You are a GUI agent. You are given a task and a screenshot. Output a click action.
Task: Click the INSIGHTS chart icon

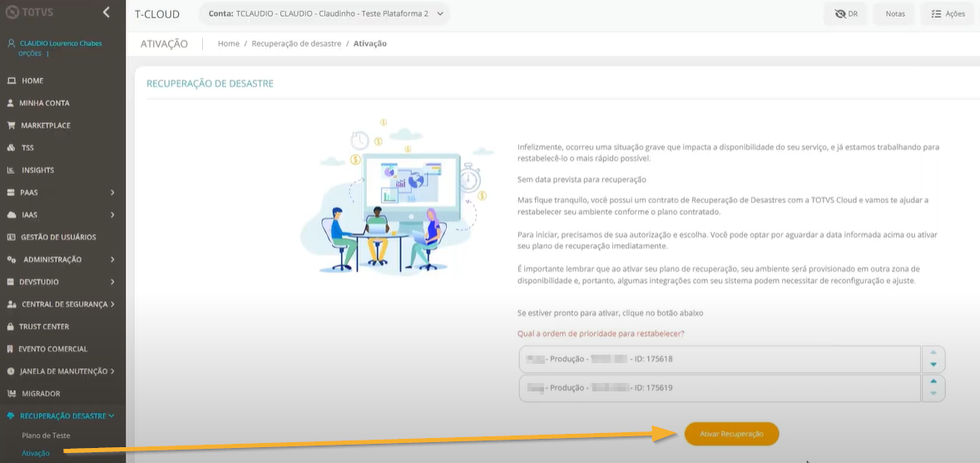[x=11, y=170]
